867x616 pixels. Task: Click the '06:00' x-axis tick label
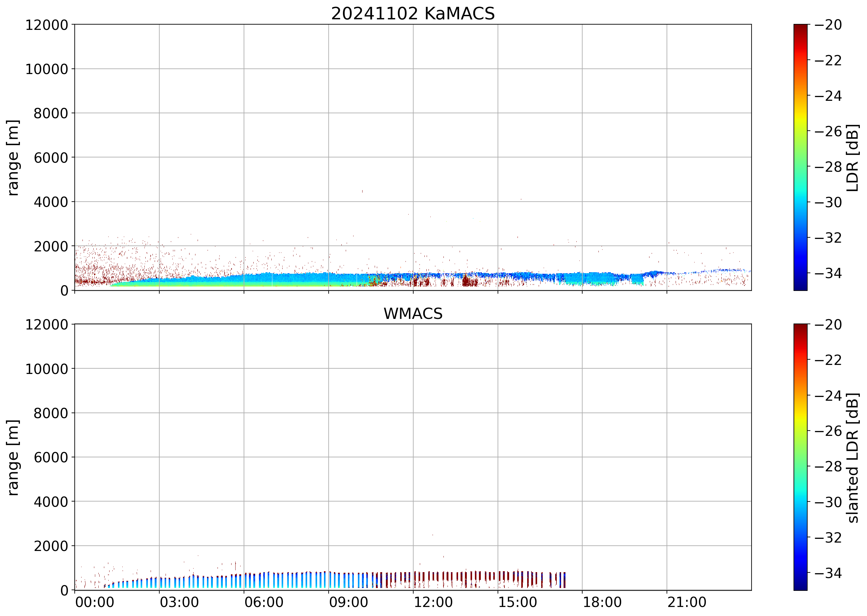click(264, 602)
